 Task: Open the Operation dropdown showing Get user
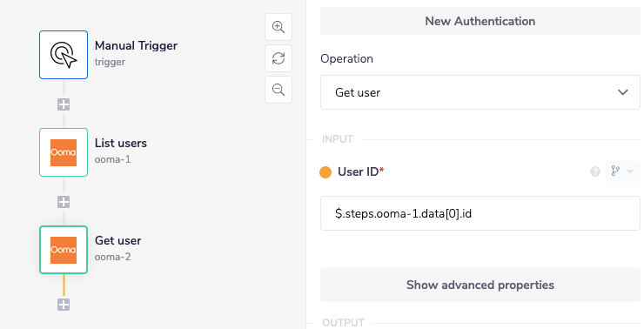click(x=480, y=92)
